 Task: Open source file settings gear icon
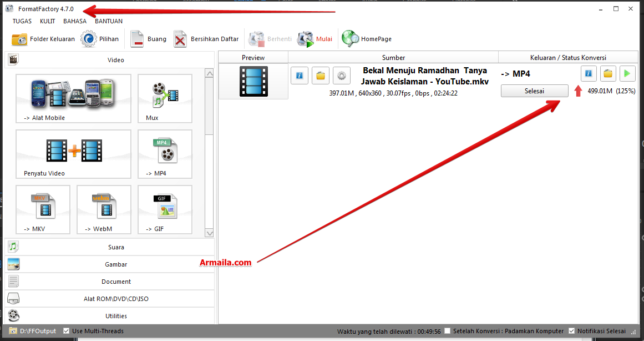coord(341,76)
